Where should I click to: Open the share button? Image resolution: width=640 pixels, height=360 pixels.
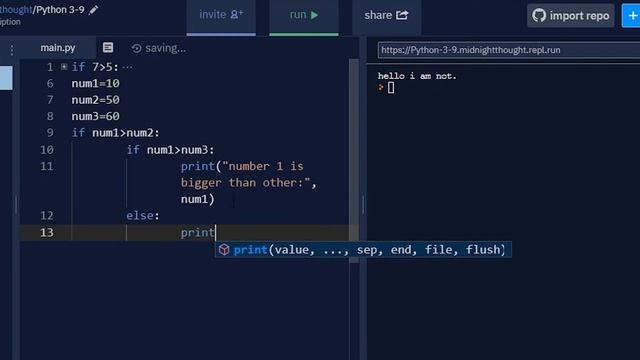(387, 16)
